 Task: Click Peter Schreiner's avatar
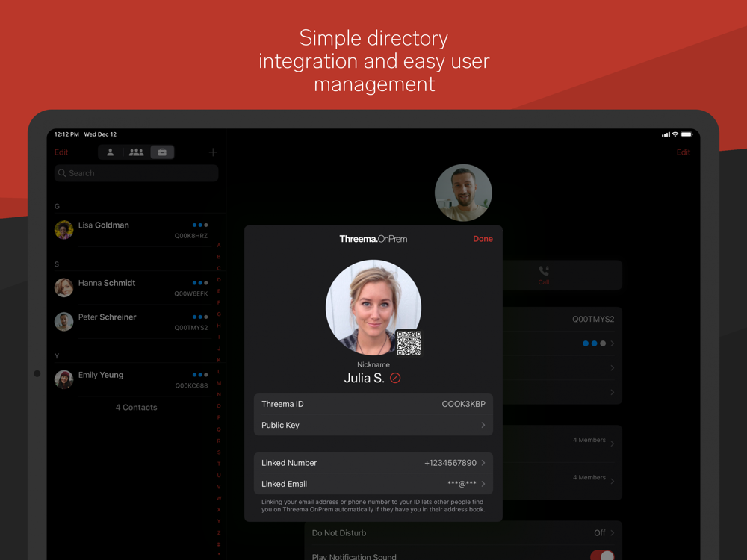(x=63, y=322)
